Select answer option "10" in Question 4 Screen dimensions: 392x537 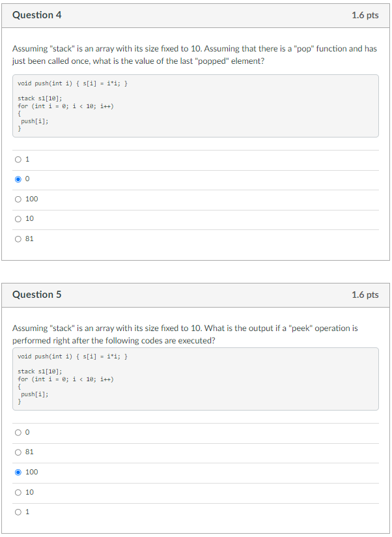click(x=18, y=218)
